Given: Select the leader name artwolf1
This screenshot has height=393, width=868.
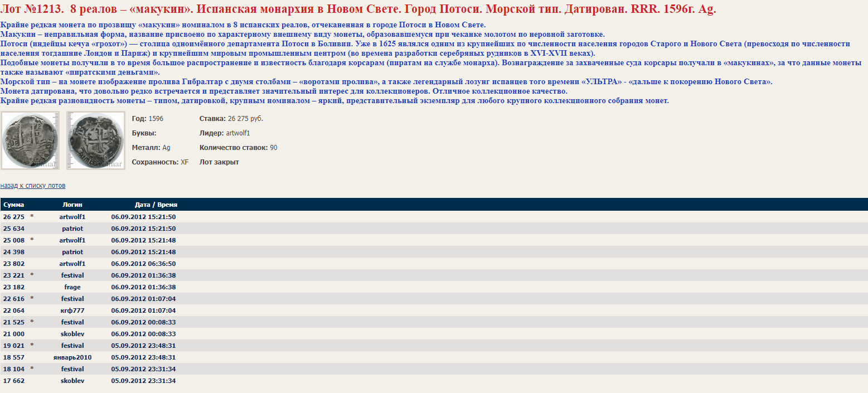Looking at the screenshot, I should pos(238,133).
